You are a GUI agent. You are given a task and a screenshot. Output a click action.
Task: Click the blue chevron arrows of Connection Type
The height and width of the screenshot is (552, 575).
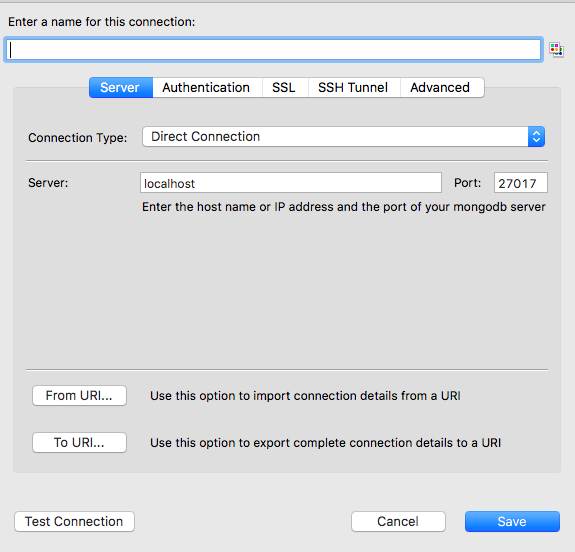(x=536, y=136)
